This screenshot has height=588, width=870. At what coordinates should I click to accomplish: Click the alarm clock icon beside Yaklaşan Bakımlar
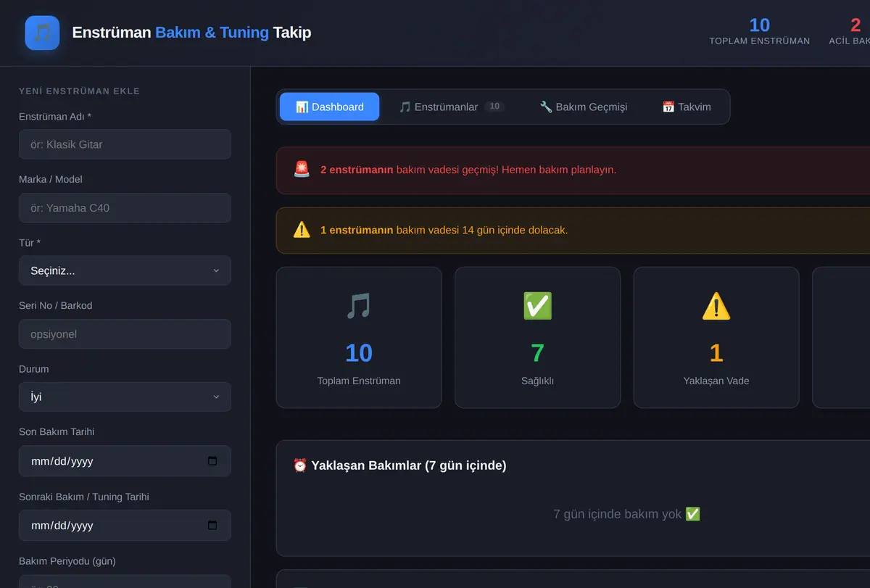click(300, 465)
